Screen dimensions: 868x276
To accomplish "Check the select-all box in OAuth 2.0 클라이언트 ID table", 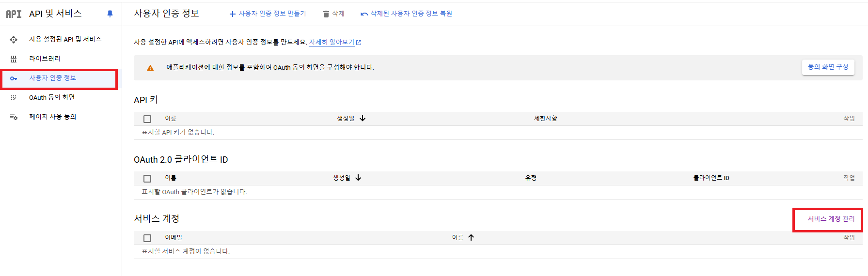I will point(147,179).
